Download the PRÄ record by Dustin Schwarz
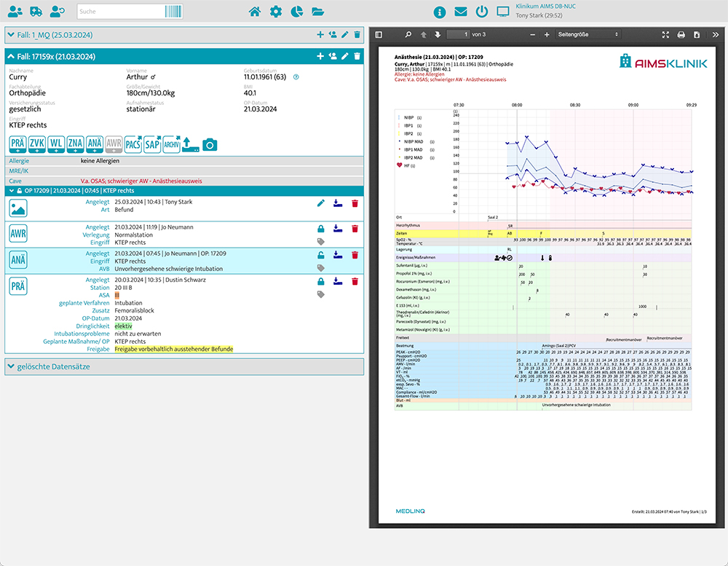This screenshot has width=728, height=566. pos(338,281)
